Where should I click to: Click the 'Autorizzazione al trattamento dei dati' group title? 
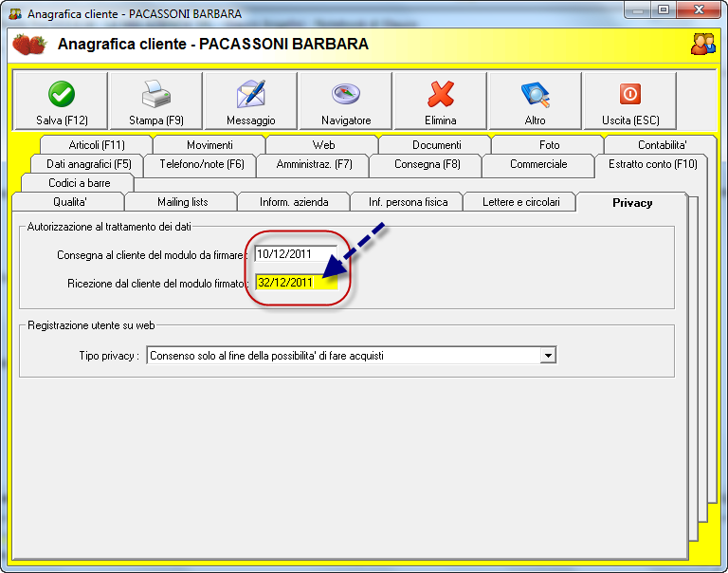[x=109, y=227]
